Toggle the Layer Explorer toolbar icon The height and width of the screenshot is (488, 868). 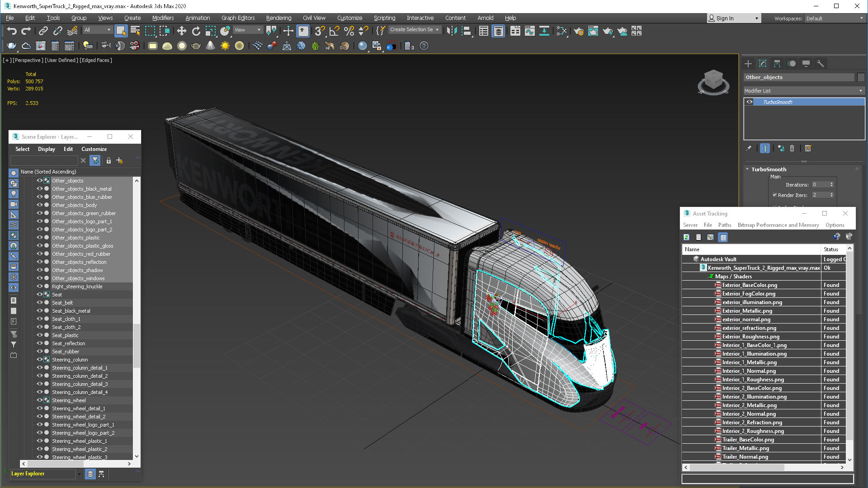[498, 31]
